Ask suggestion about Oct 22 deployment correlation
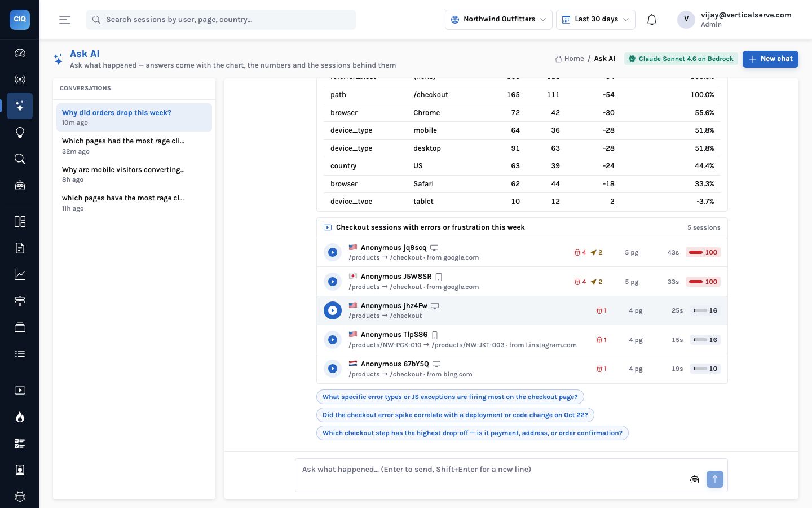The image size is (812, 508). click(x=455, y=415)
